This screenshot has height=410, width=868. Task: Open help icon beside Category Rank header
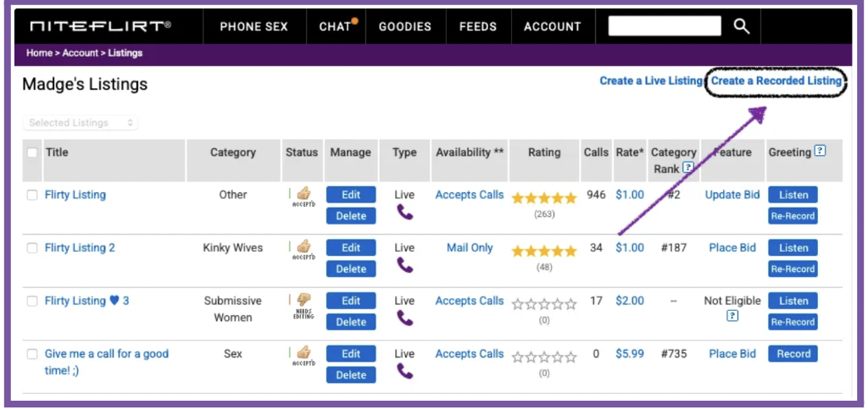click(687, 167)
